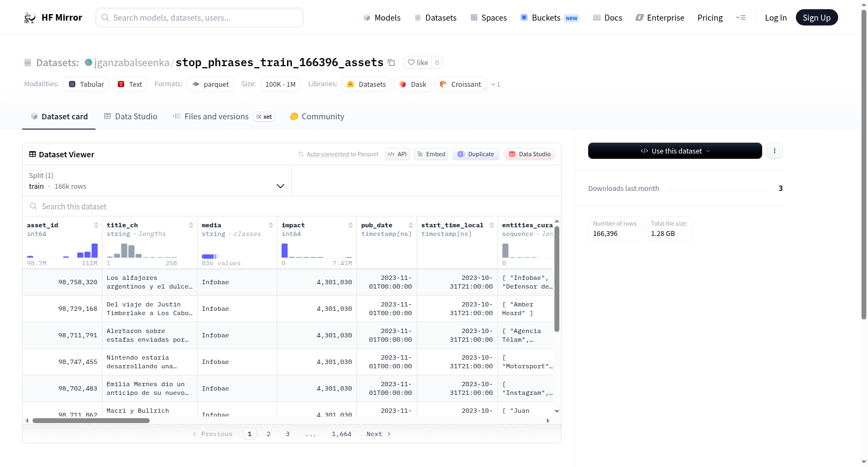Image resolution: width=868 pixels, height=467 pixels.
Task: Select title cell 'Nintendo estaría desarrollando una…'
Action: (x=150, y=362)
